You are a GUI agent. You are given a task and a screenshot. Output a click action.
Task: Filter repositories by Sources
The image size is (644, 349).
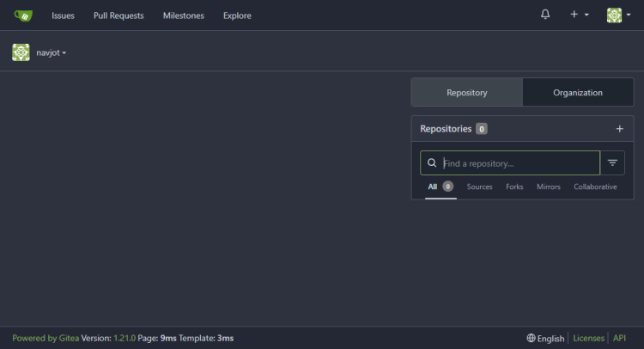(x=479, y=187)
